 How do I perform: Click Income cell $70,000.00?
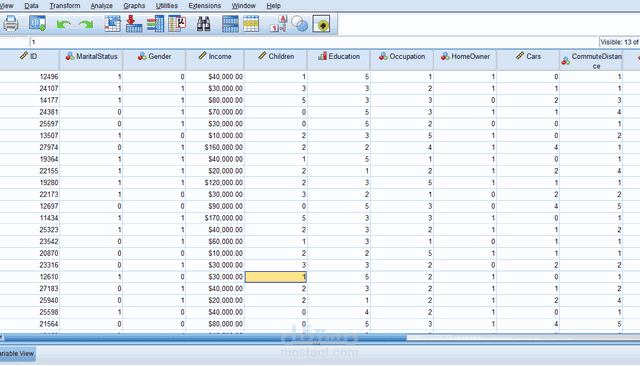tap(215, 112)
